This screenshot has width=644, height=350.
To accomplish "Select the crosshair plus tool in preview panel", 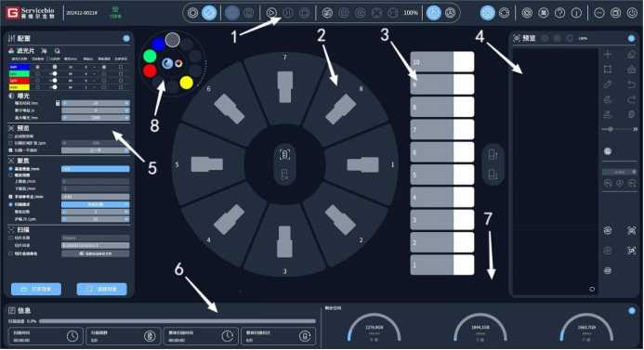I will [608, 54].
